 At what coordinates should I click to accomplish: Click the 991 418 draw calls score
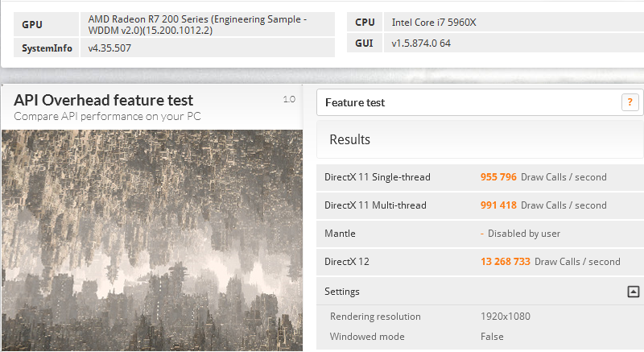click(x=498, y=205)
